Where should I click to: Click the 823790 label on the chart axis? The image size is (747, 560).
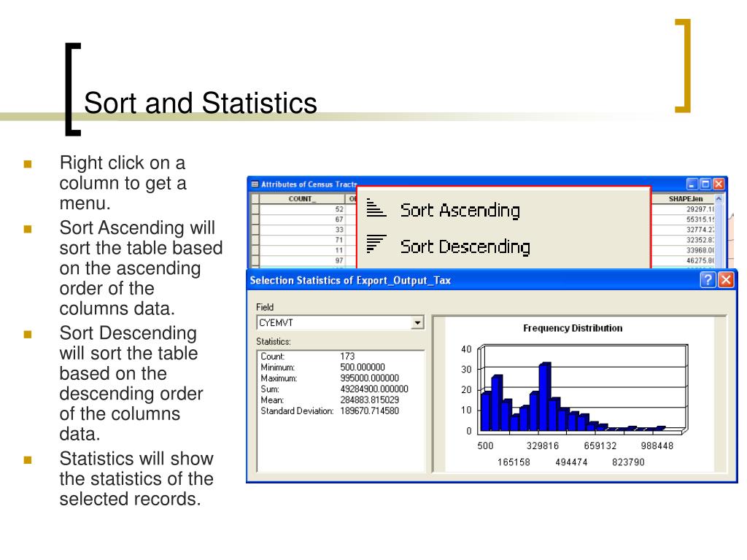point(628,462)
